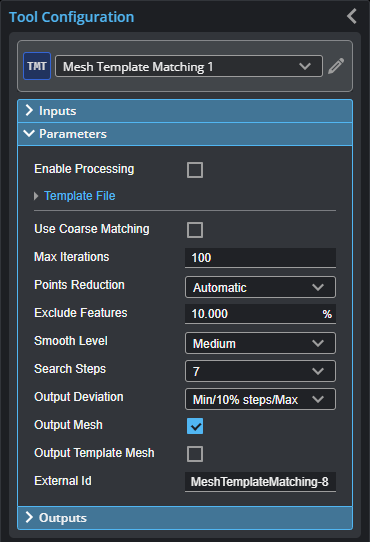
Task: Click the Template File triangle icon
Action: [x=36, y=196]
